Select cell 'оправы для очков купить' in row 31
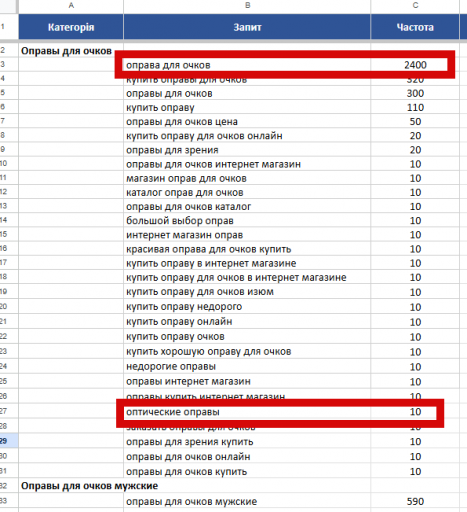Viewport: 467px width, 512px height. pyautogui.click(x=247, y=472)
